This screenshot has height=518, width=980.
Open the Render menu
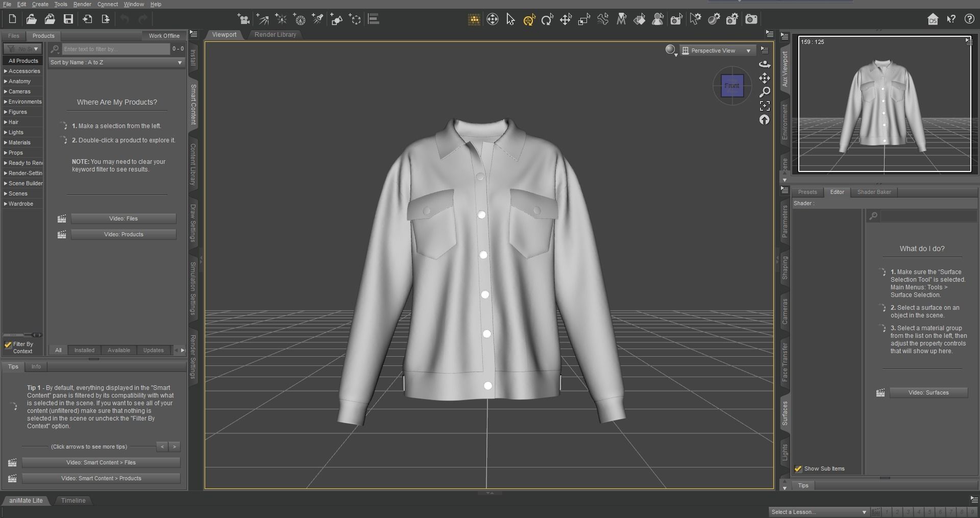82,4
